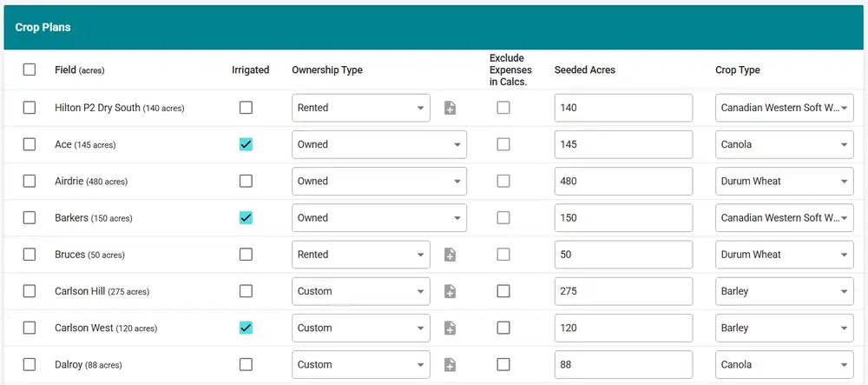Open Ownership Type dropdown for Barkers
Screen dimensions: 868x385
[379, 218]
